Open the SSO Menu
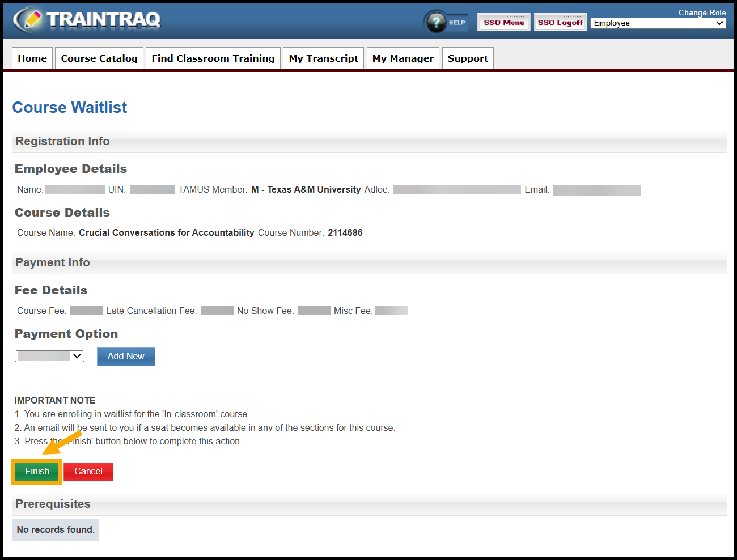Screen dimensions: 737x560 click(x=503, y=22)
